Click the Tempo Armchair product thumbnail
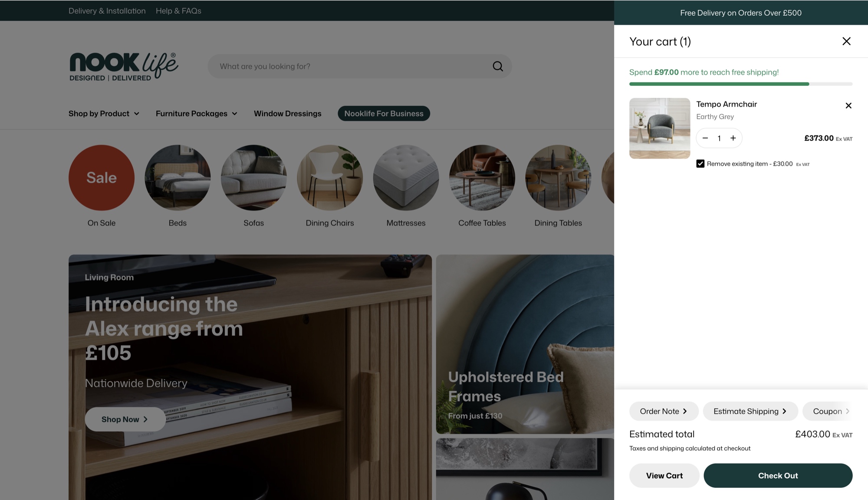This screenshot has width=868, height=500. coord(659,128)
